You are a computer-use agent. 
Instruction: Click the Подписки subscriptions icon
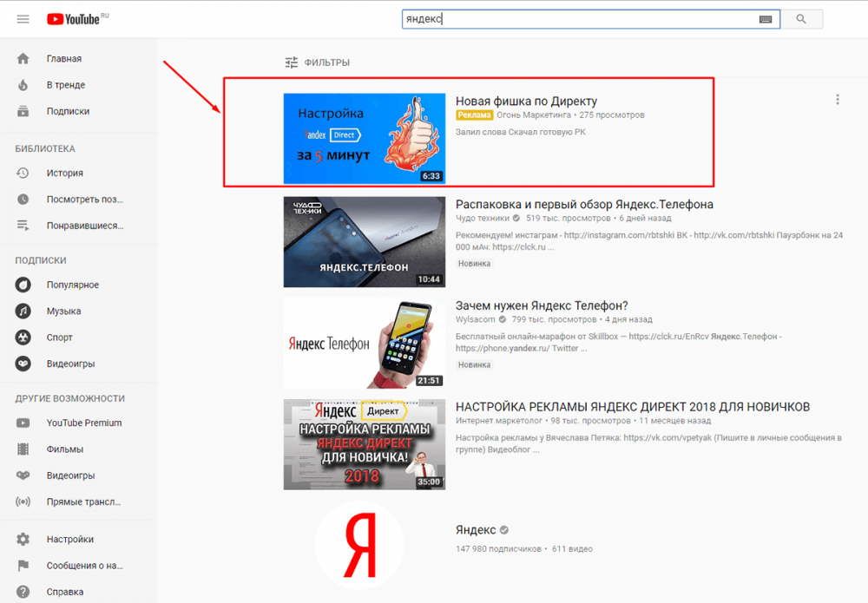[x=23, y=111]
